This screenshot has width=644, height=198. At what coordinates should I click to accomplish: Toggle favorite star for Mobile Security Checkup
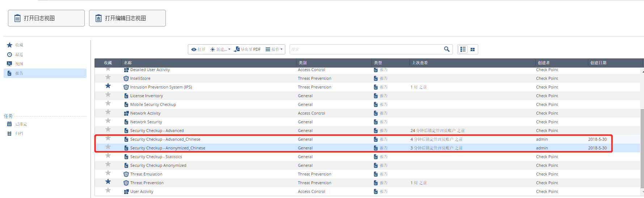(x=108, y=103)
